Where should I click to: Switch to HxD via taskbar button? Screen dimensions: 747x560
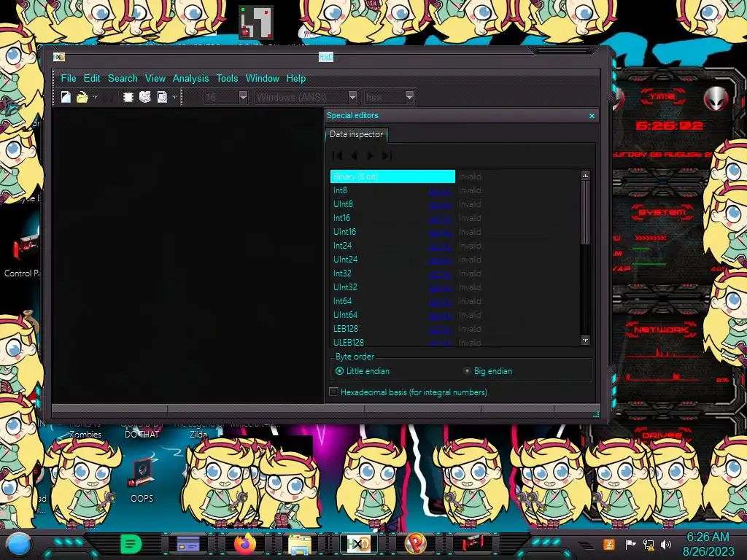point(358,544)
